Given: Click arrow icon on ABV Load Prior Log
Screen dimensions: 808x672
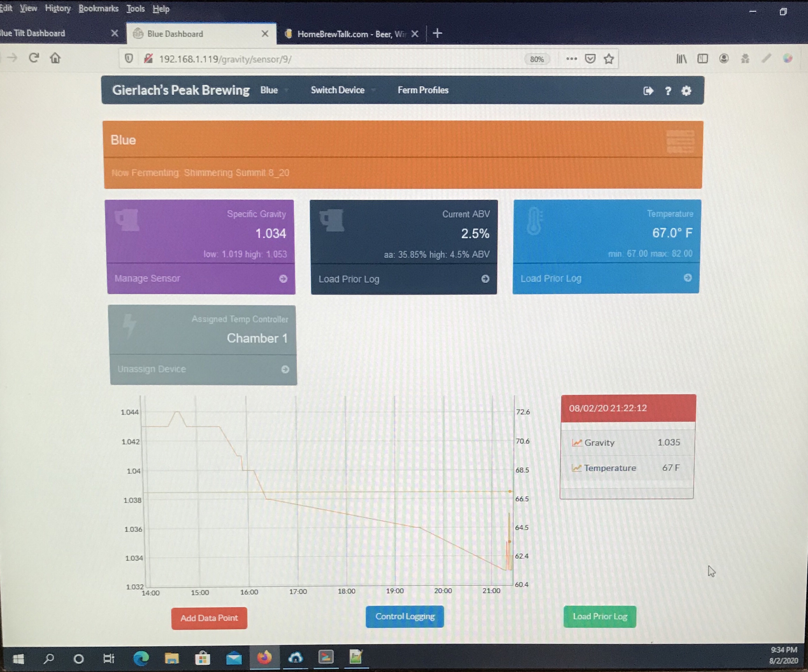Looking at the screenshot, I should 485,279.
